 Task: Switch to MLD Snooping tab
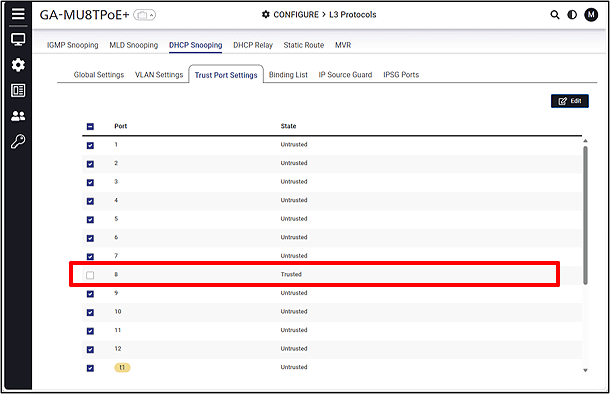133,45
